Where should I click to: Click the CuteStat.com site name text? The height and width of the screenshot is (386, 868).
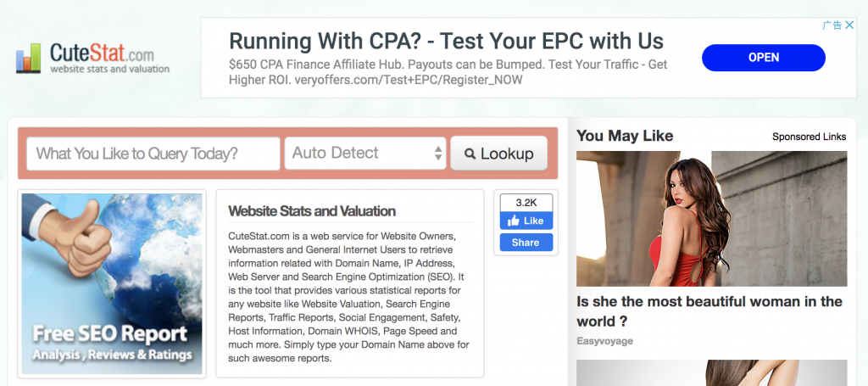coord(102,53)
